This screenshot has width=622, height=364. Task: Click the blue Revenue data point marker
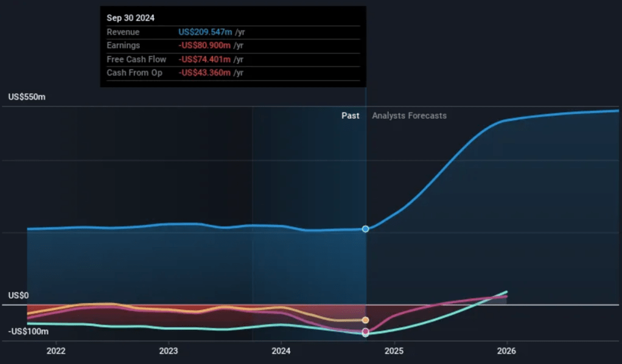click(365, 229)
